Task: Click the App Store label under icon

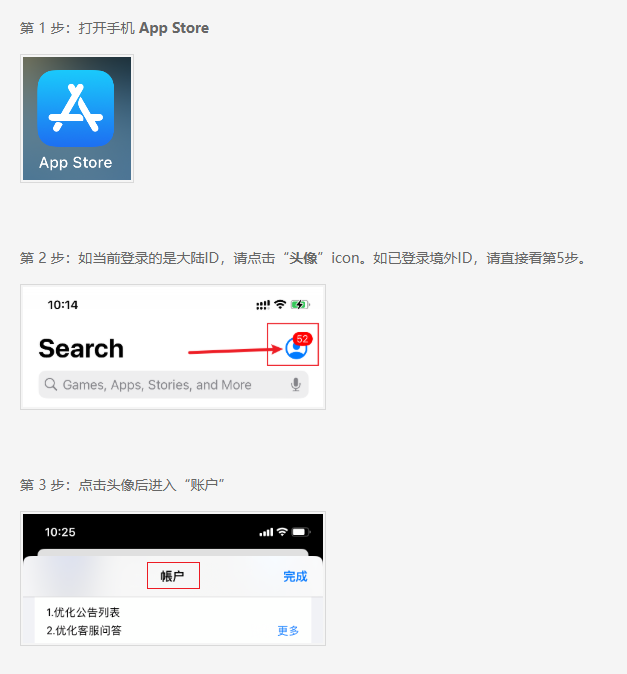Action: (76, 163)
